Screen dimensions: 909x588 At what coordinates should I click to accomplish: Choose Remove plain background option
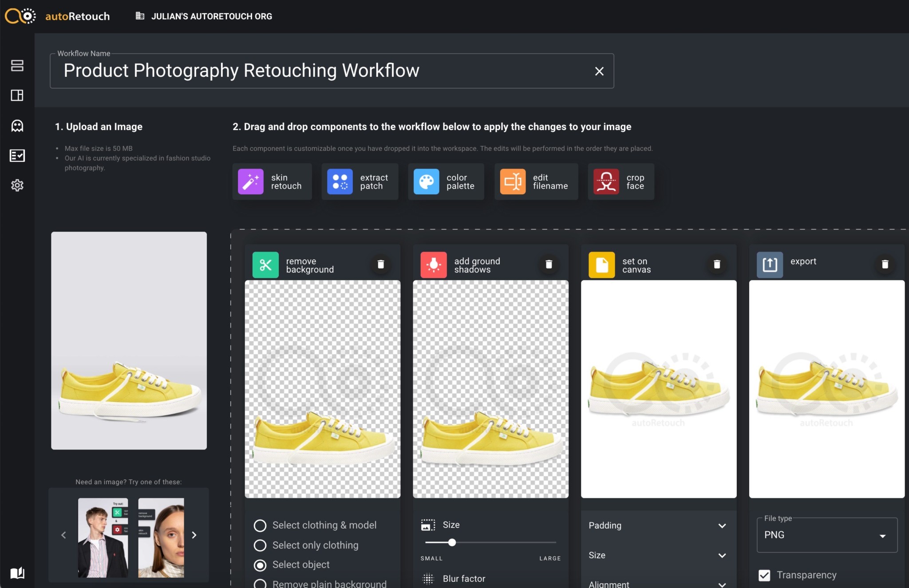[x=320, y=583]
